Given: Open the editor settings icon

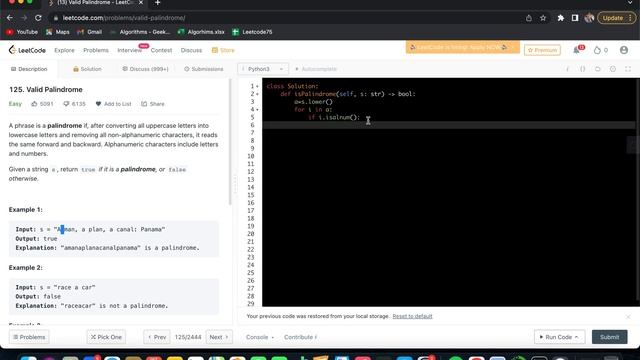Looking at the screenshot, I should (613, 69).
